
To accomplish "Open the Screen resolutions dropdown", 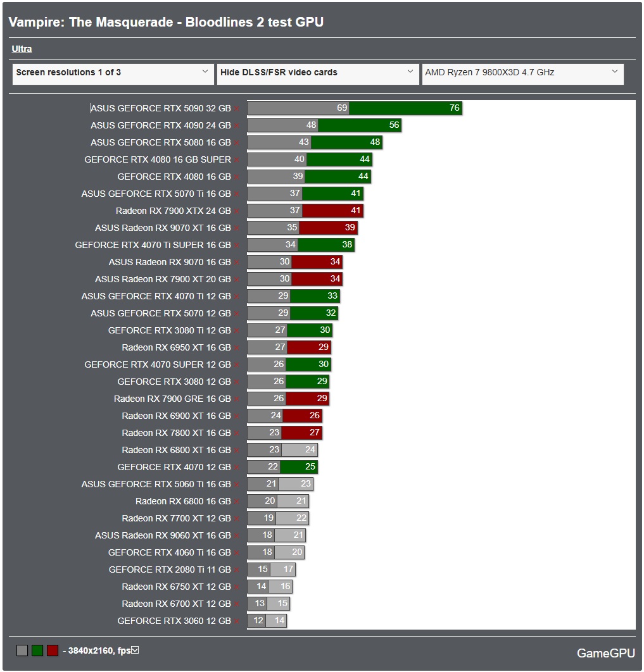I will point(114,72).
